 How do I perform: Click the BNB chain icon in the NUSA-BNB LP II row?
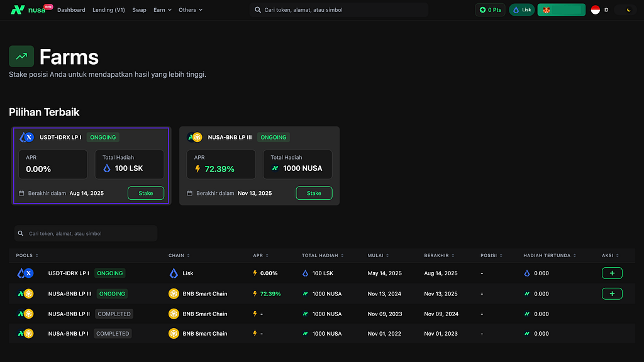tap(174, 314)
